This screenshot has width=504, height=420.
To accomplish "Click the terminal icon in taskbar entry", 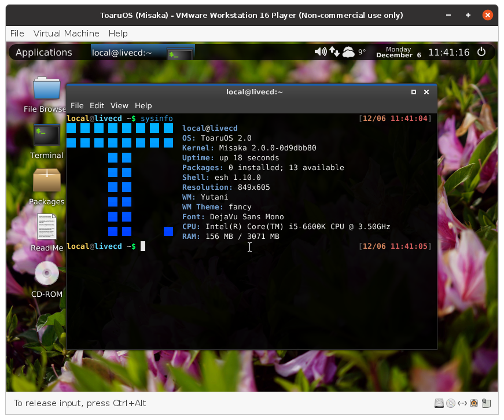I will [180, 54].
